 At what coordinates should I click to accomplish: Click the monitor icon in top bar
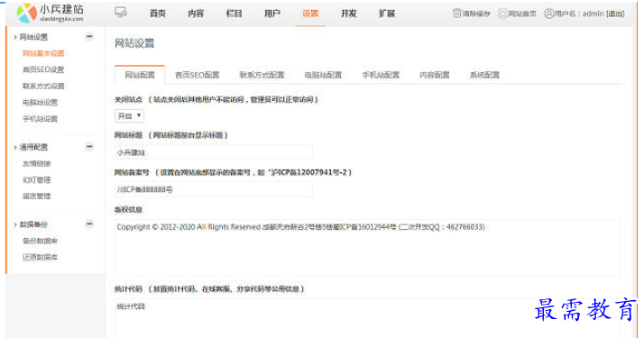121,13
